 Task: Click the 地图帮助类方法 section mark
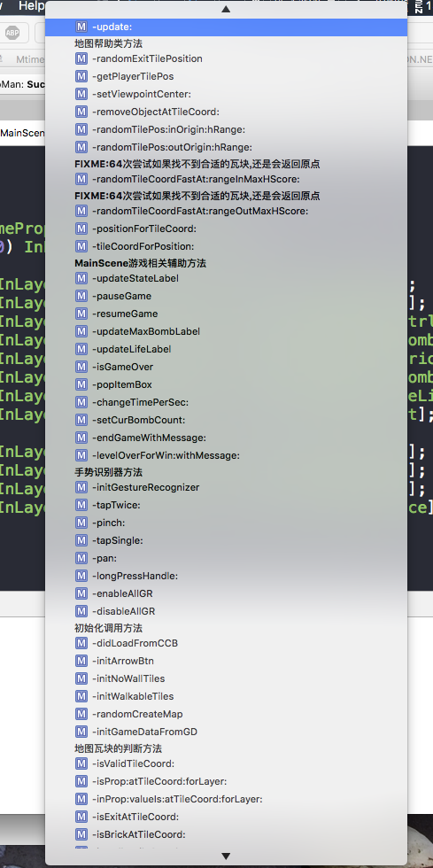point(109,43)
